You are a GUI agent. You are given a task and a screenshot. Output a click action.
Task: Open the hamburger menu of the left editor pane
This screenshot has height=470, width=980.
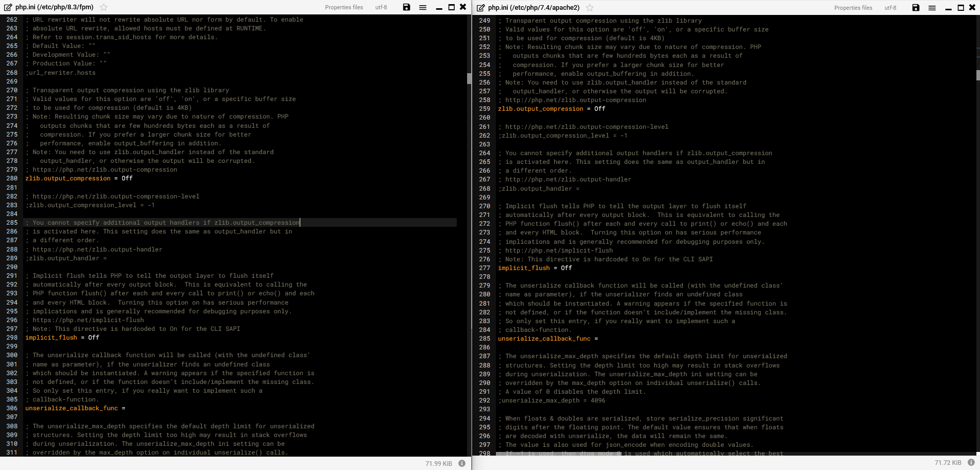[x=423, y=7]
